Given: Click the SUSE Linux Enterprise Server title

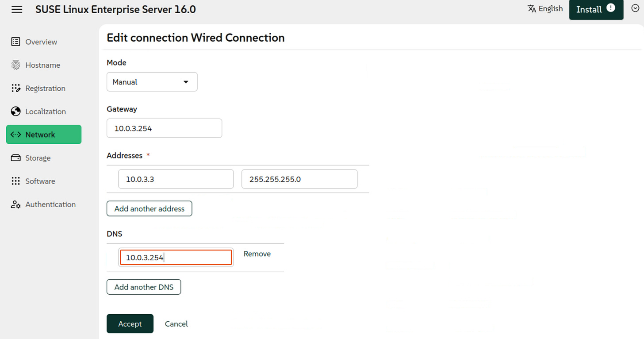Looking at the screenshot, I should (115, 9).
